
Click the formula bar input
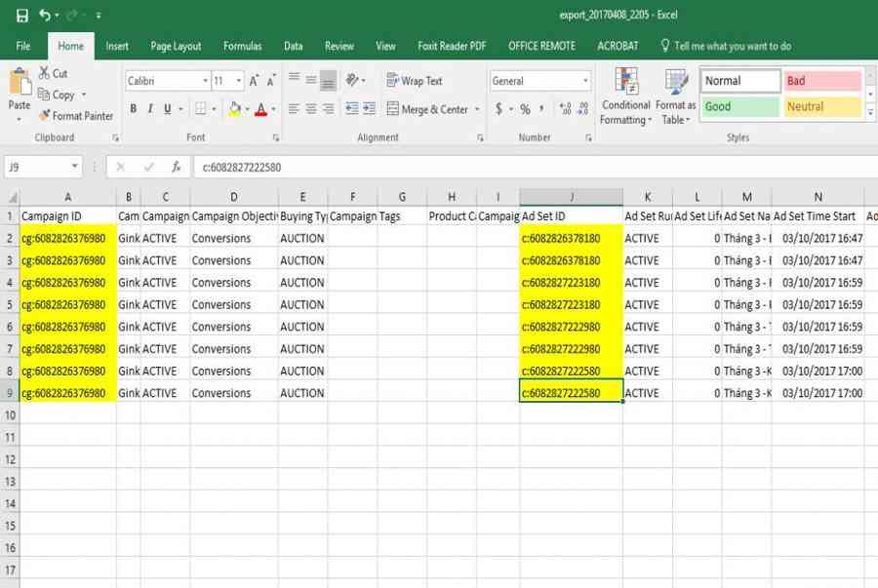click(536, 167)
